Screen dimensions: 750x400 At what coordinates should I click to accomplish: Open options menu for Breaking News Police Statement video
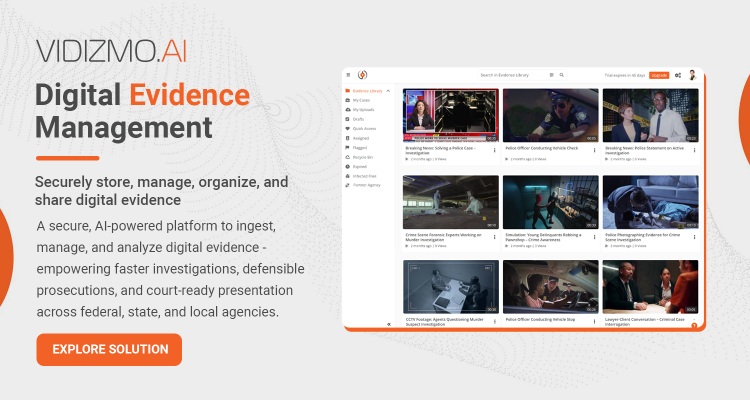pyautogui.click(x=695, y=150)
